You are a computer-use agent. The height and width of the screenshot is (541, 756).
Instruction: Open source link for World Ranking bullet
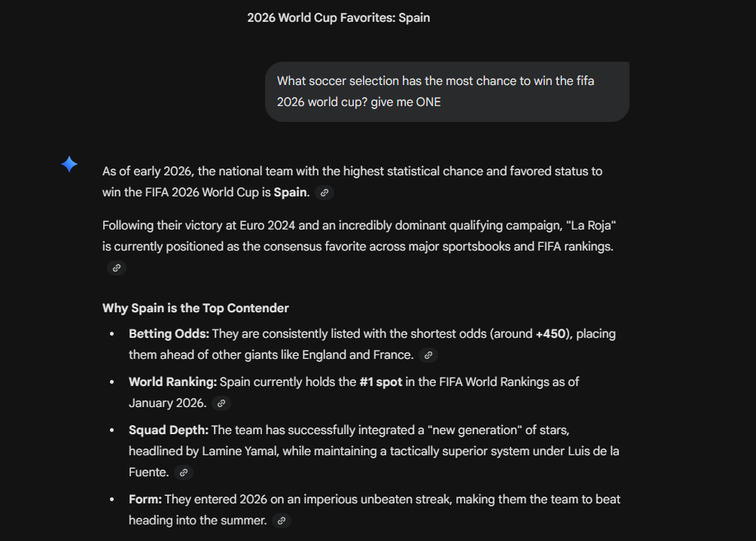pos(221,403)
